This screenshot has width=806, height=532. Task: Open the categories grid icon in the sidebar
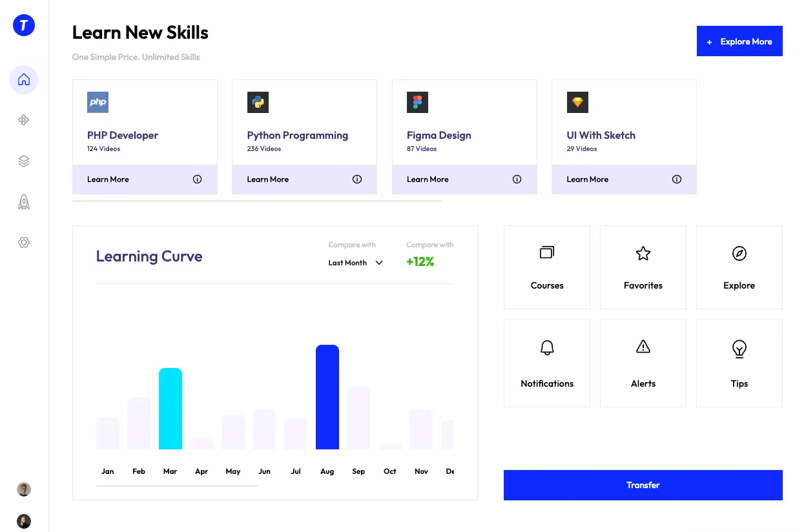(x=23, y=120)
